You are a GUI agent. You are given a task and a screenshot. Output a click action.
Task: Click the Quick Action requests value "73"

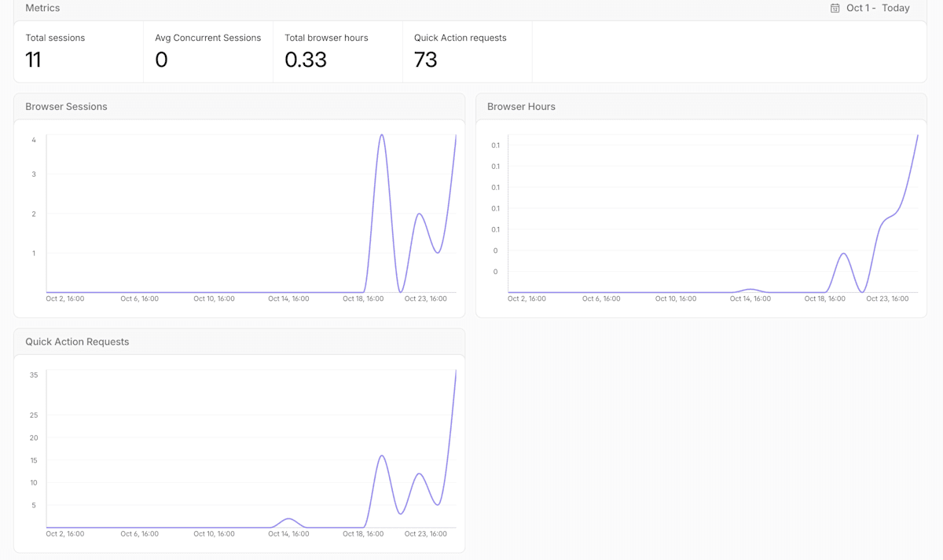pos(425,60)
